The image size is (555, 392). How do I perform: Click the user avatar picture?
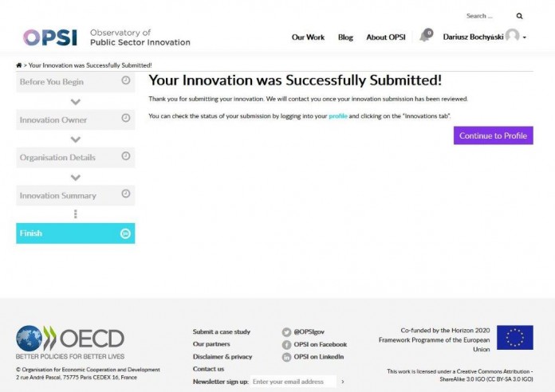tap(512, 36)
